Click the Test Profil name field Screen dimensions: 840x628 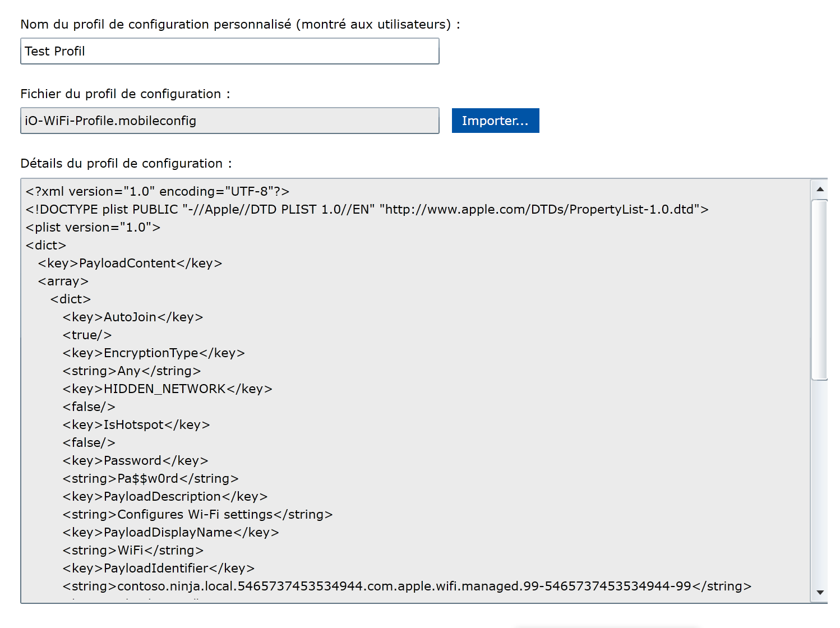(229, 51)
